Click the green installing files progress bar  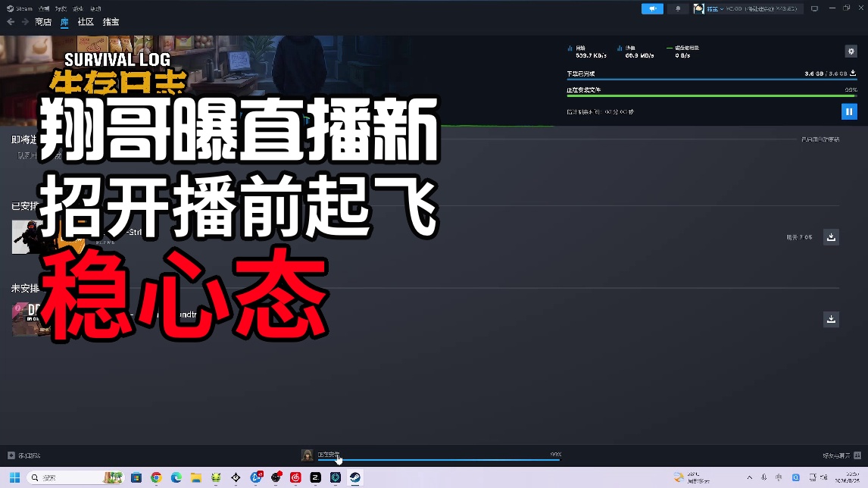pos(711,95)
